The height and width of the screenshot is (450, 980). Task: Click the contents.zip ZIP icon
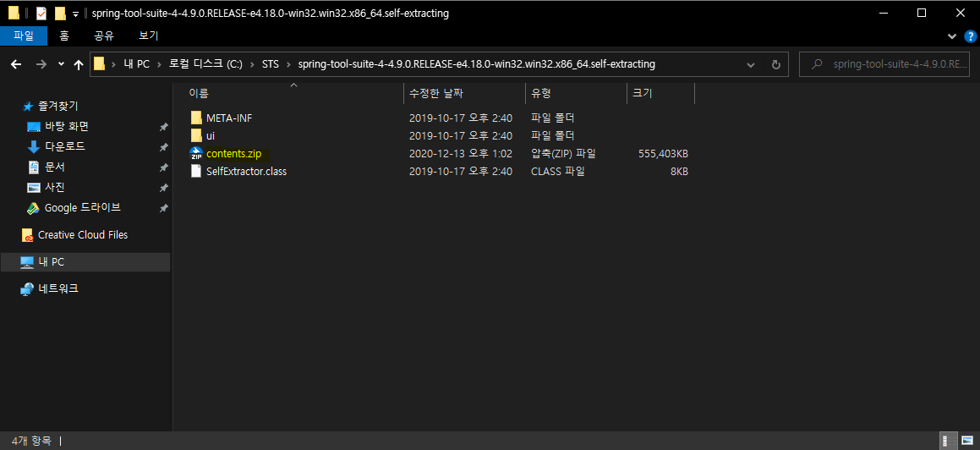click(x=196, y=154)
